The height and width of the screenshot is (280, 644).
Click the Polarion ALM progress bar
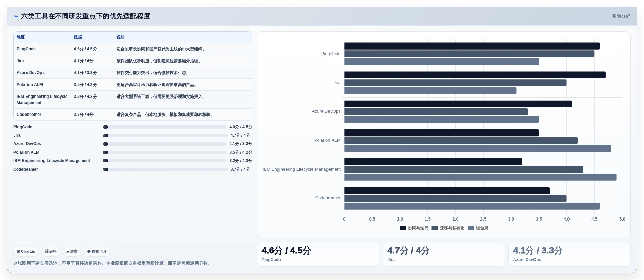tap(165, 152)
